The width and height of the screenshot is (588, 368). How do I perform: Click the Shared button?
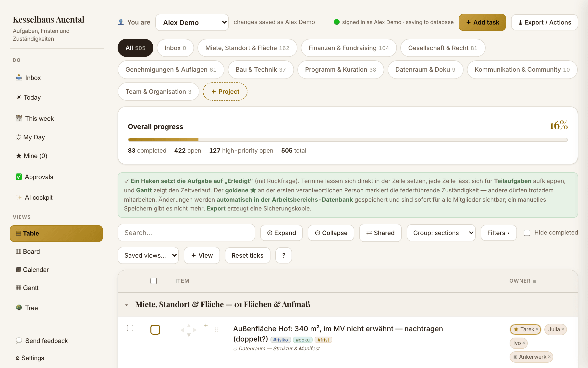pos(380,233)
